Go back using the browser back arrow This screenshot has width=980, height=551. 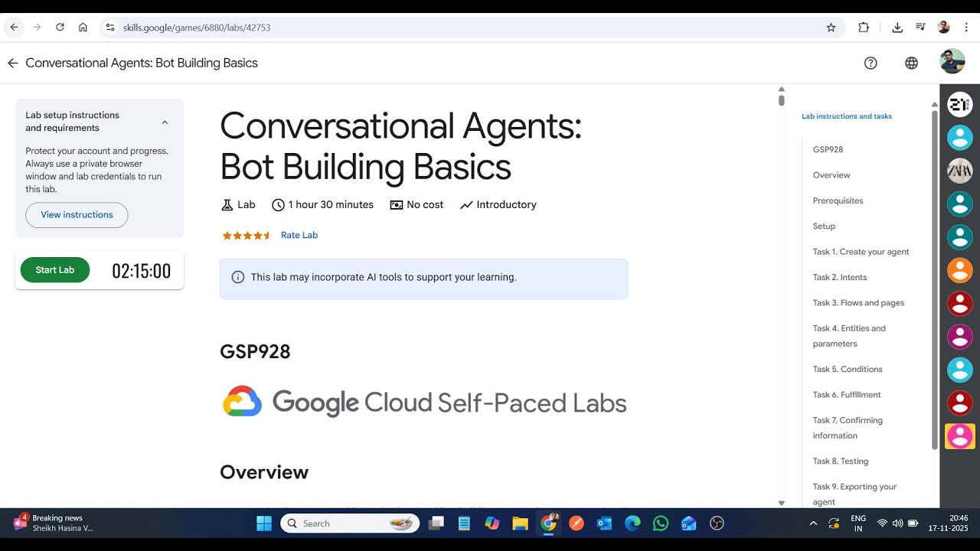pos(14,28)
